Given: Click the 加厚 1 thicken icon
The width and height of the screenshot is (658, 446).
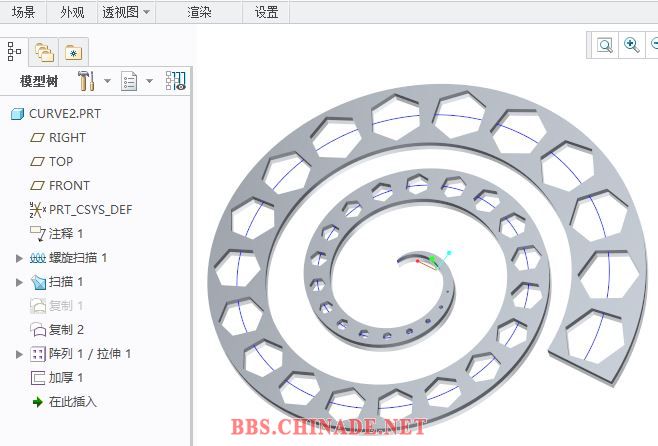Looking at the screenshot, I should [38, 378].
